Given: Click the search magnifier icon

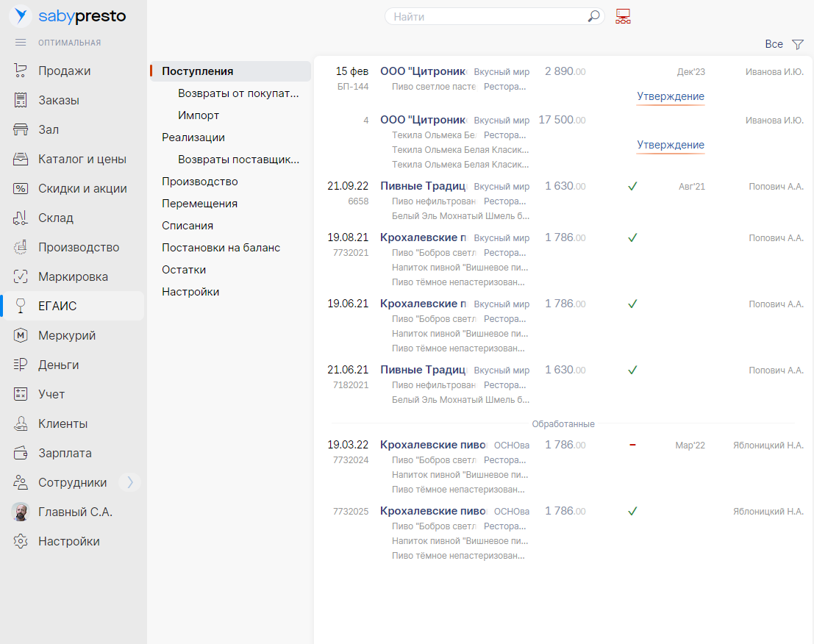Looking at the screenshot, I should point(593,16).
